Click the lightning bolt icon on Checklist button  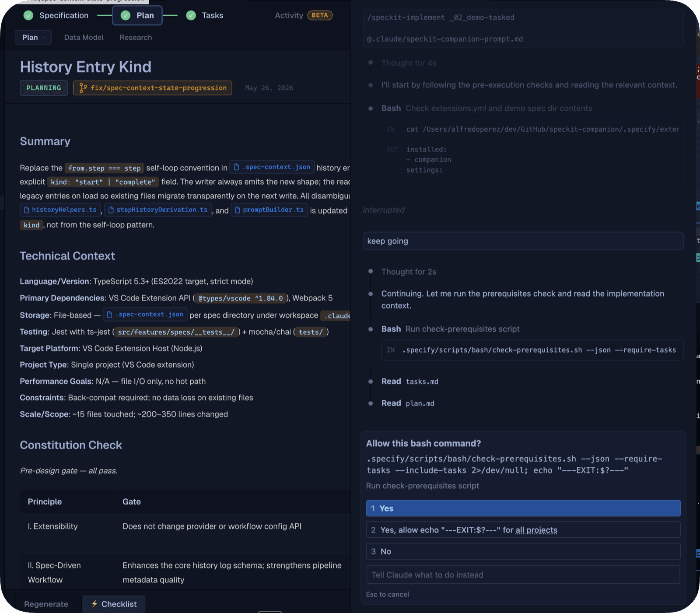pos(94,604)
